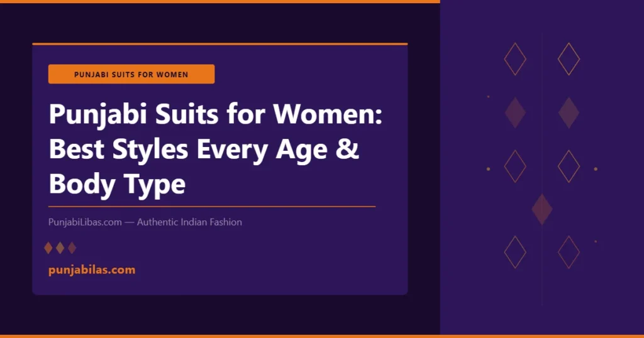Click the "Body Type" headline line

point(117,184)
